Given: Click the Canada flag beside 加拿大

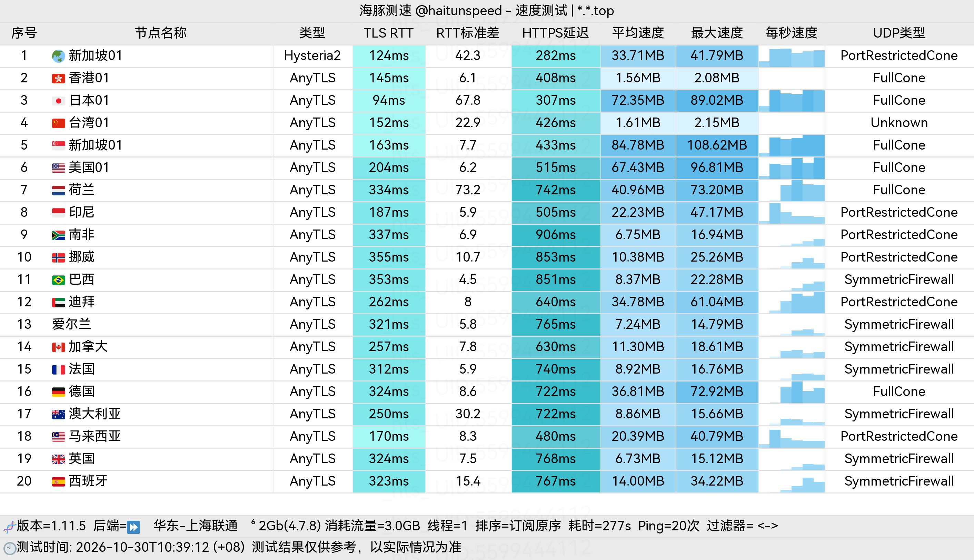Looking at the screenshot, I should [58, 347].
